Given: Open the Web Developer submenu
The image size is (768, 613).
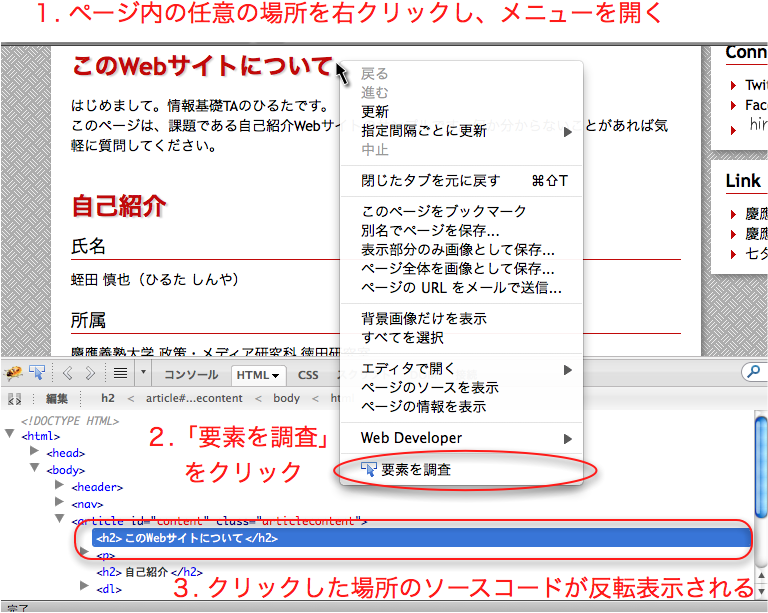Looking at the screenshot, I should coord(411,438).
